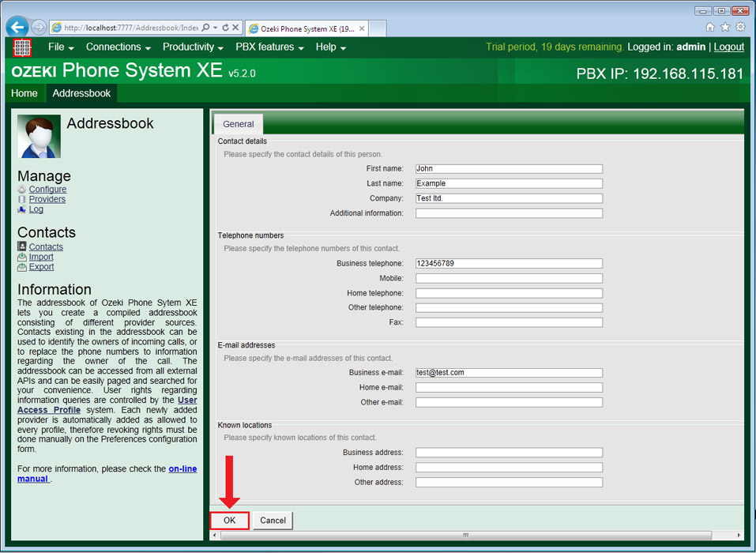Viewport: 756px width, 553px height.
Task: Click the Home e-mail field
Action: [x=510, y=388]
